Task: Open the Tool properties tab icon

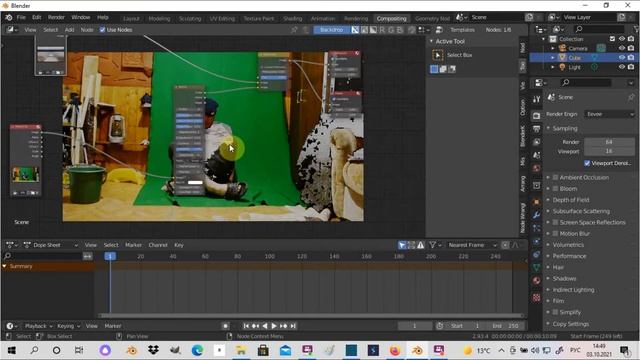Action: pyautogui.click(x=536, y=99)
